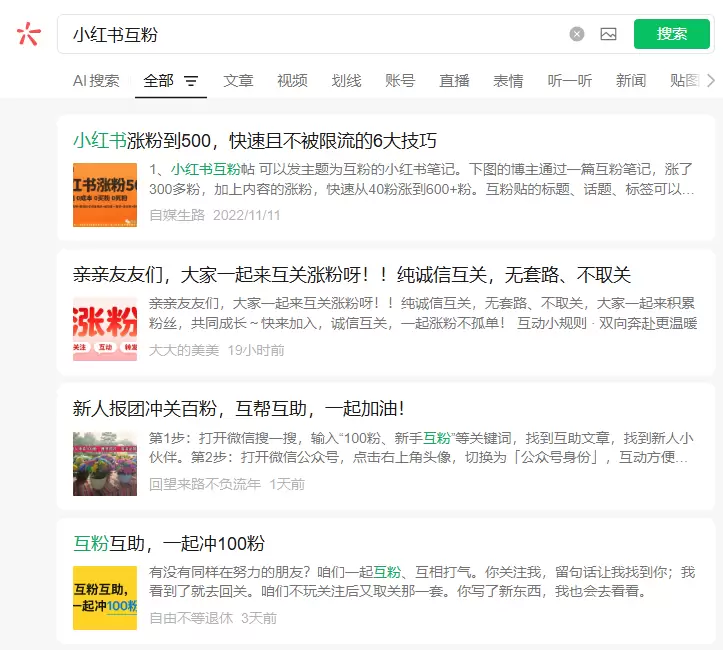
Task: Click the snippet starting 有没有同样在努力的朋友
Action: tap(422, 581)
